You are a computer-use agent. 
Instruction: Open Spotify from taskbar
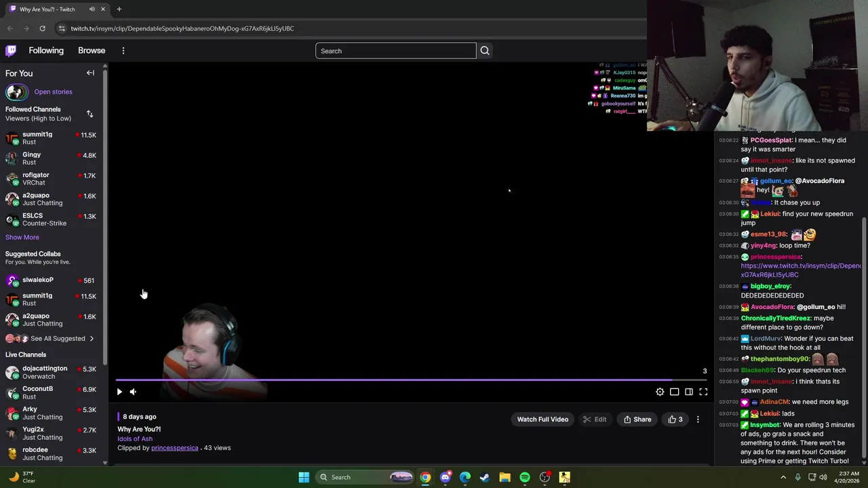[x=525, y=477]
